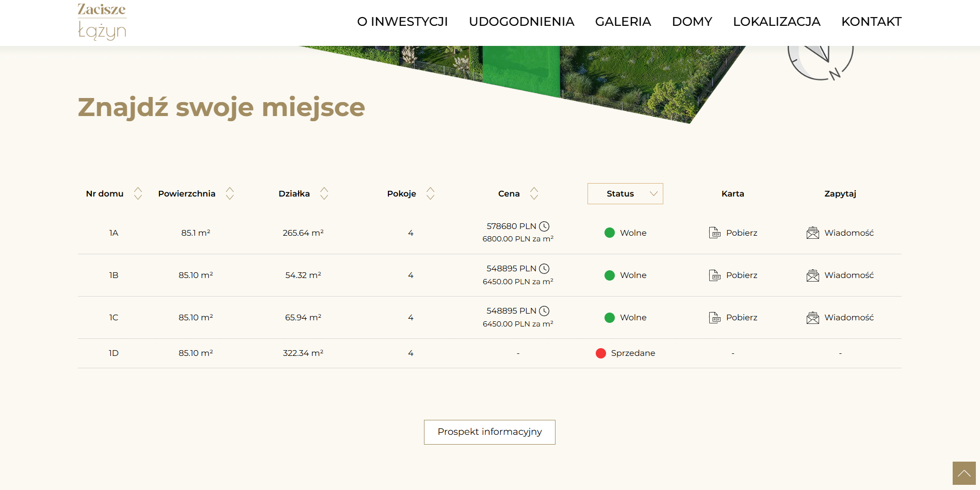
Task: Sort table by Powierzchnia arrows
Action: coord(230,193)
